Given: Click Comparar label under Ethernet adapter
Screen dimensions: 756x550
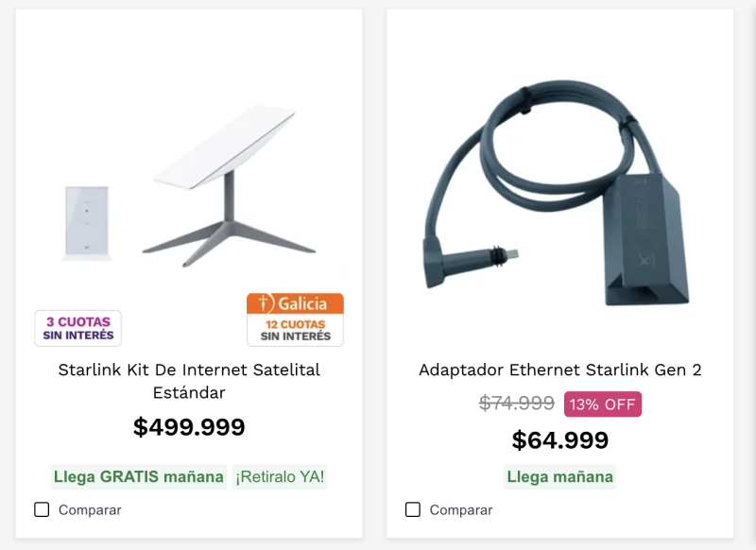Looking at the screenshot, I should click(x=461, y=510).
